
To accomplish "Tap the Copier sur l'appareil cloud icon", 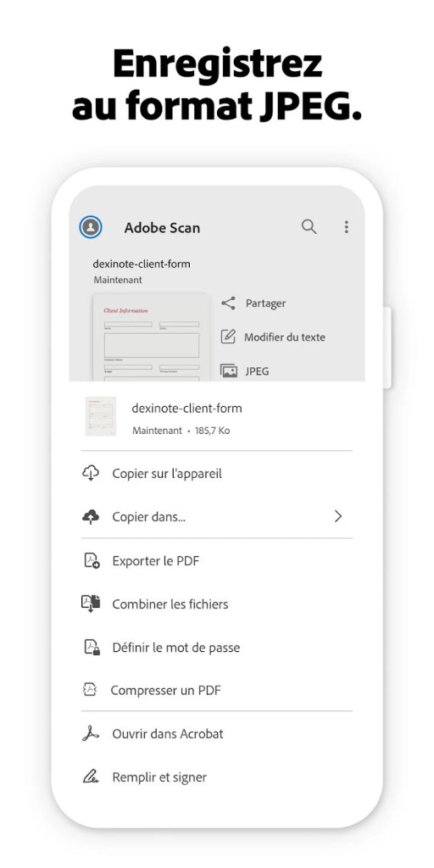I will pos(91,473).
